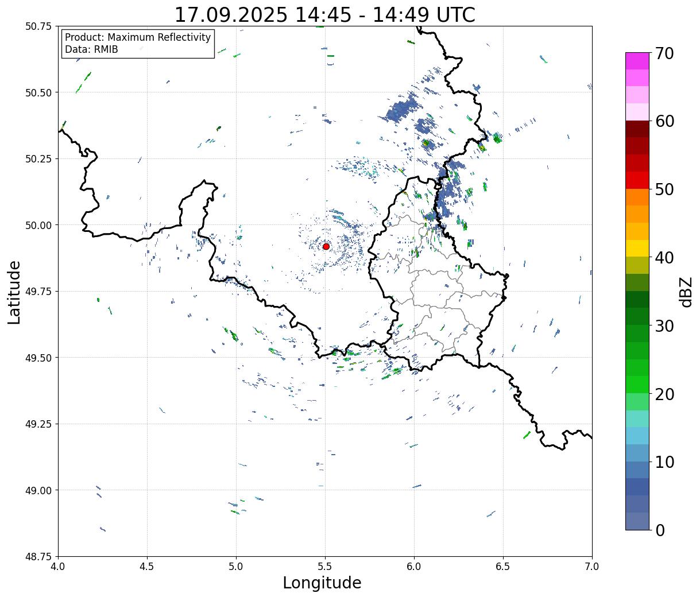Click the Longitude axis label
The image size is (700, 597).
point(322,583)
